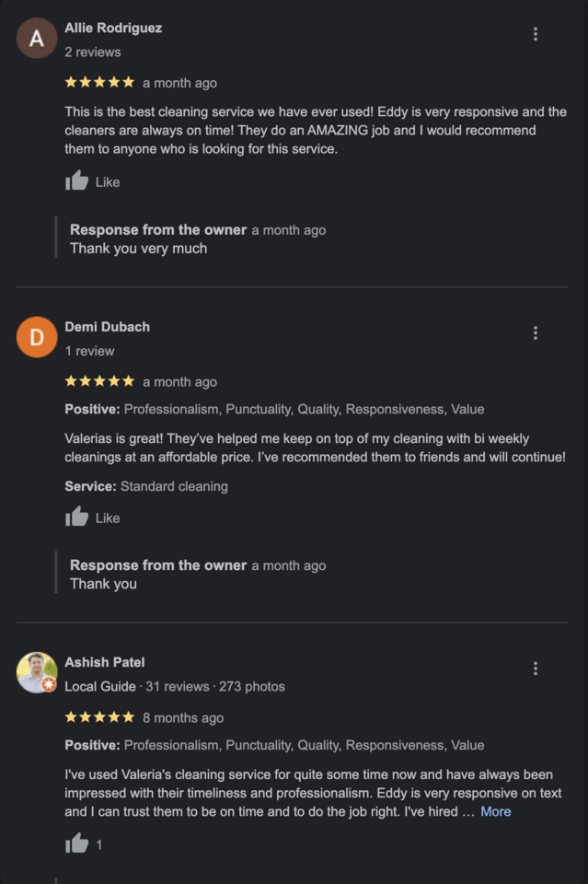Viewport: 588px width, 884px height.
Task: Click Demi Dubach's orange avatar icon
Action: 37,337
